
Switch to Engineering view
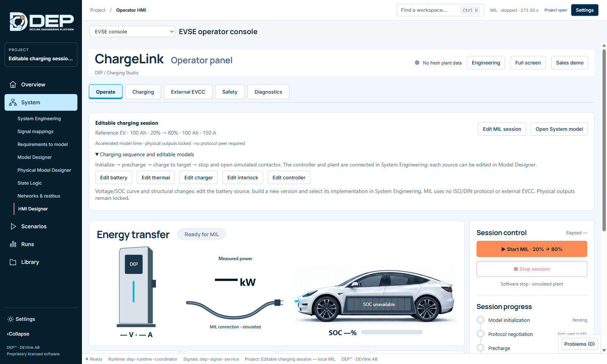tap(486, 63)
